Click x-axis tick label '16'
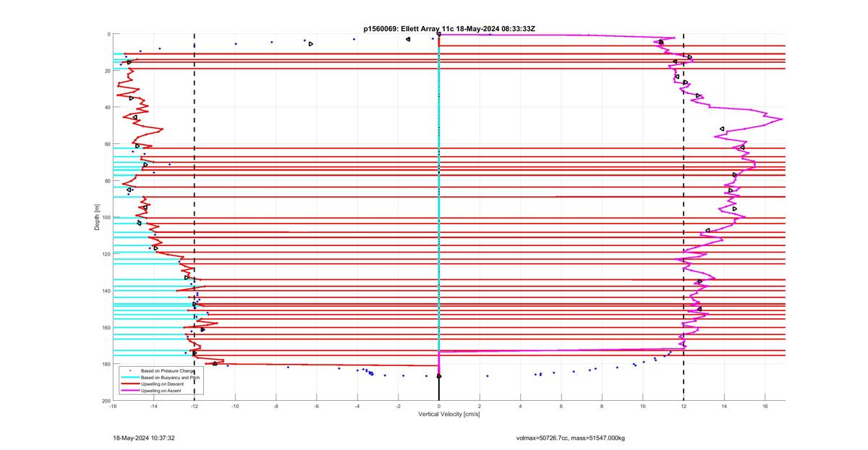Viewport: 868px width, 450px height. (765, 406)
